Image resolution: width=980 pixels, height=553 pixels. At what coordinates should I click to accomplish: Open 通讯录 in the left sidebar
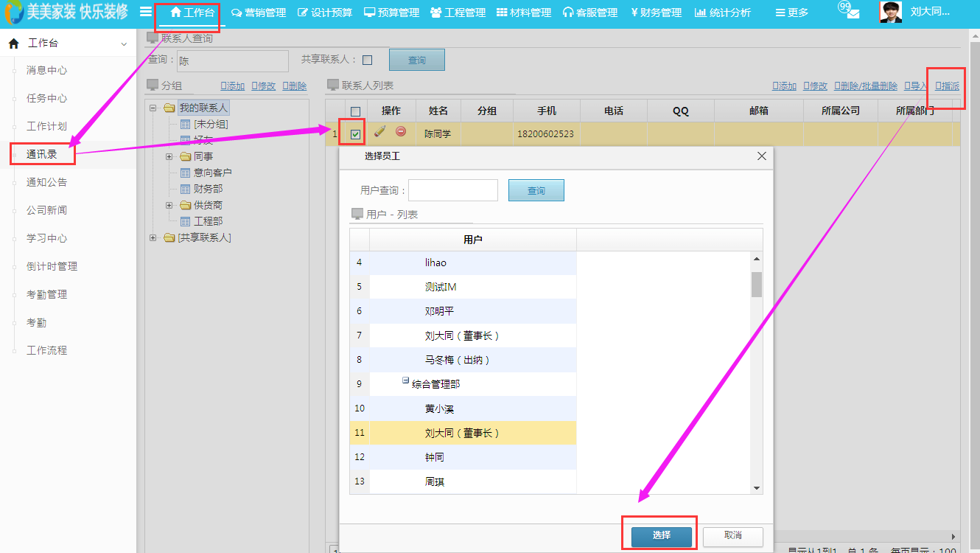point(42,154)
